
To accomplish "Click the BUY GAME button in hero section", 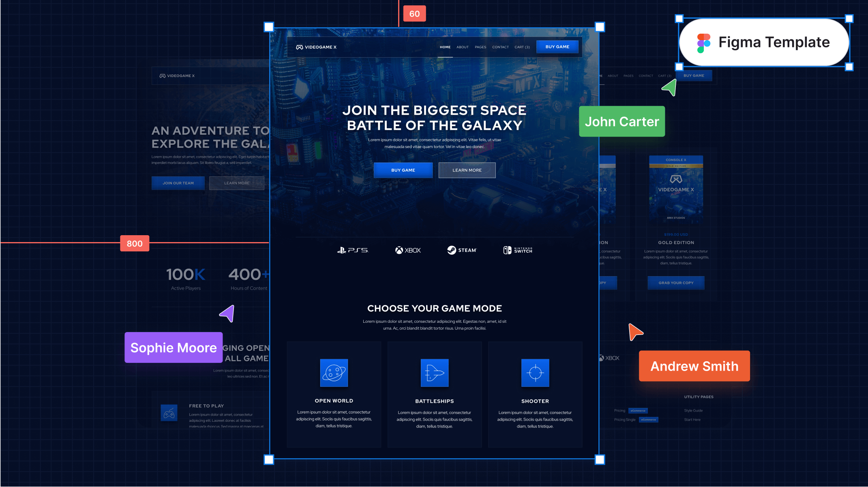I will pyautogui.click(x=403, y=170).
